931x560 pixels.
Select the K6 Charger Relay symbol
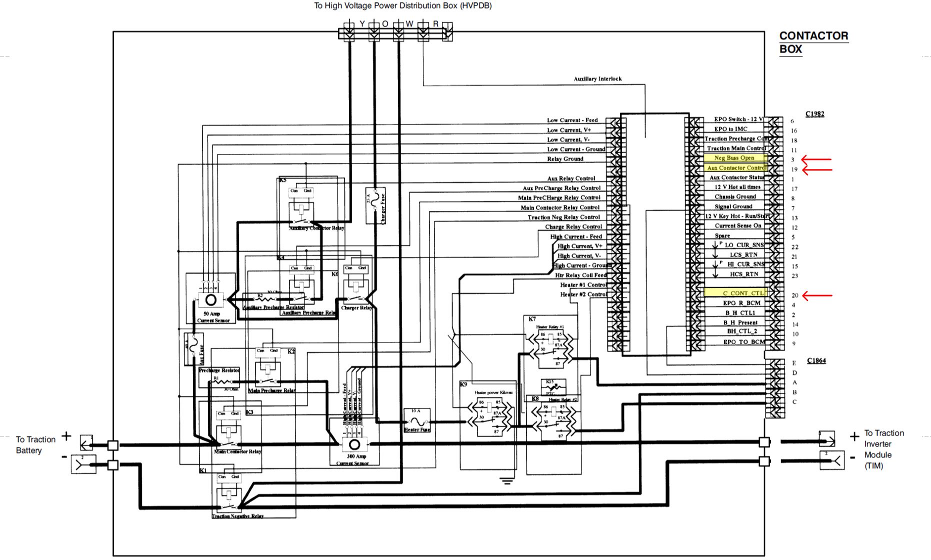point(355,290)
